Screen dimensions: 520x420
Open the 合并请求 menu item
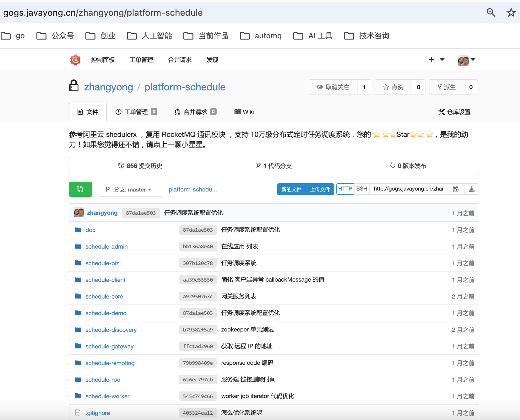tap(180, 60)
